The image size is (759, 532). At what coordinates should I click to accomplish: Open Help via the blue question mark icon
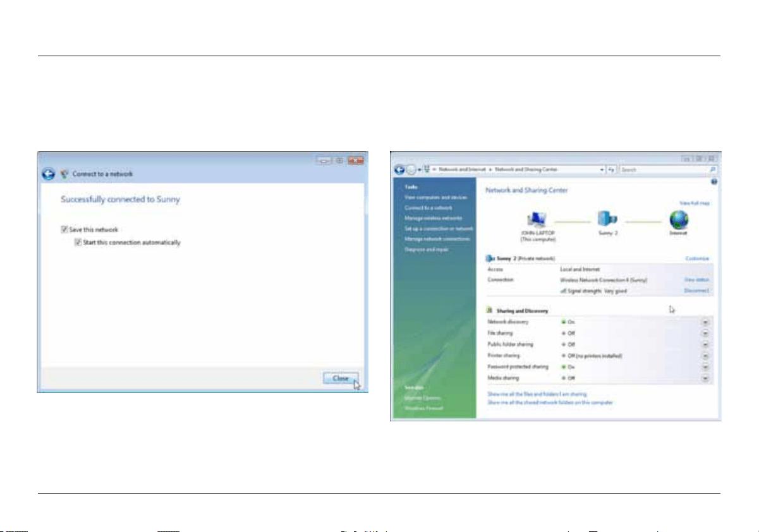tap(714, 181)
